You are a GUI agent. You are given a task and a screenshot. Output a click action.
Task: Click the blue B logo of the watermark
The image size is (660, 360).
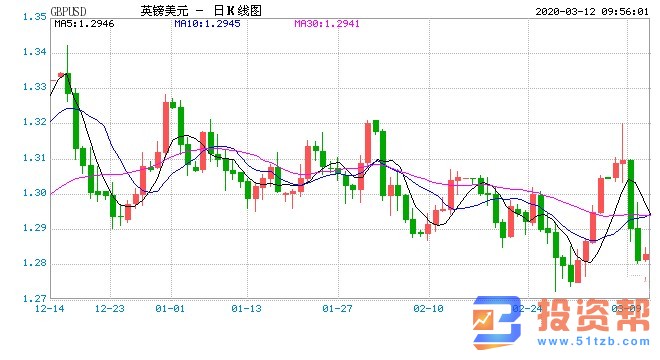[x=498, y=322]
